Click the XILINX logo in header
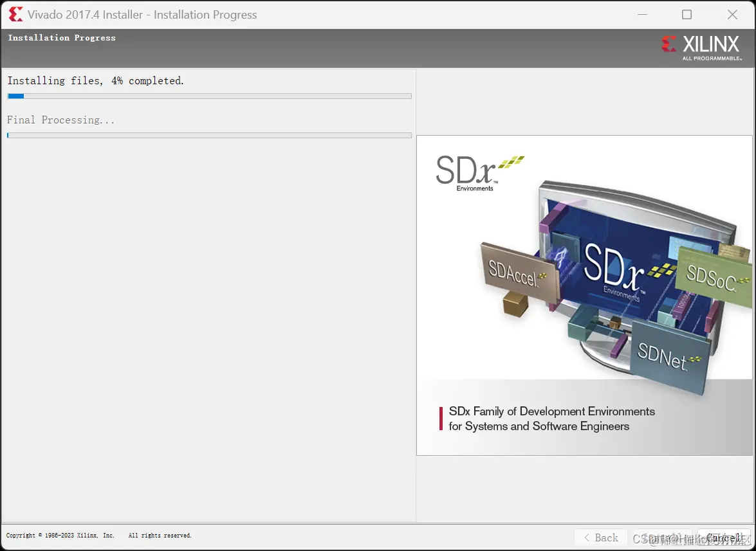 pyautogui.click(x=701, y=48)
